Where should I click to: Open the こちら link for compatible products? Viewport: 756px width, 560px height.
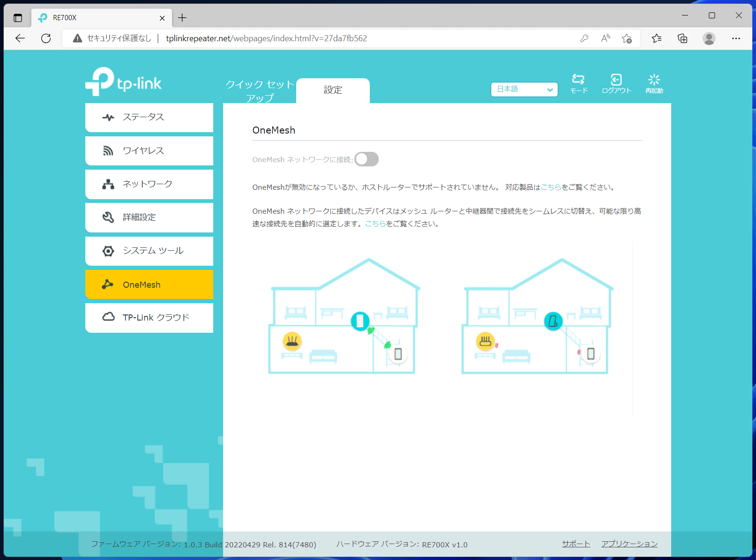coord(551,187)
